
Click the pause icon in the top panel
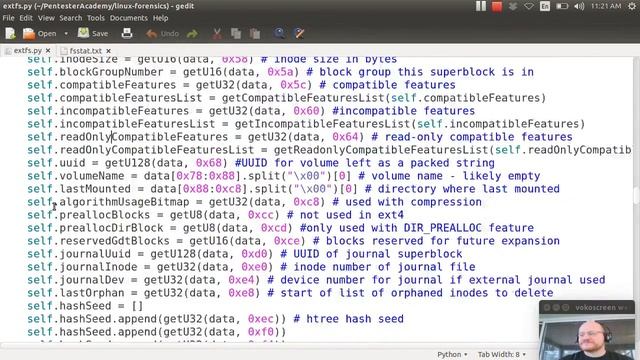[481, 6]
